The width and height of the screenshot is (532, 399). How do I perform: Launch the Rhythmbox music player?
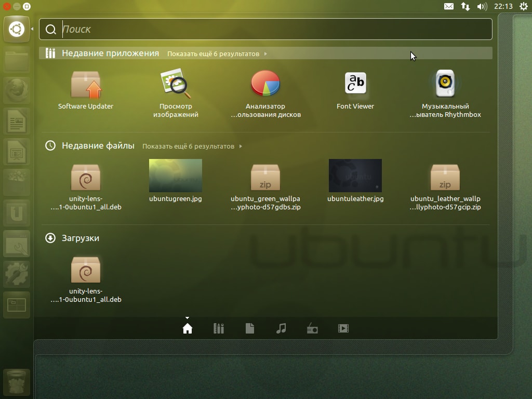445,94
